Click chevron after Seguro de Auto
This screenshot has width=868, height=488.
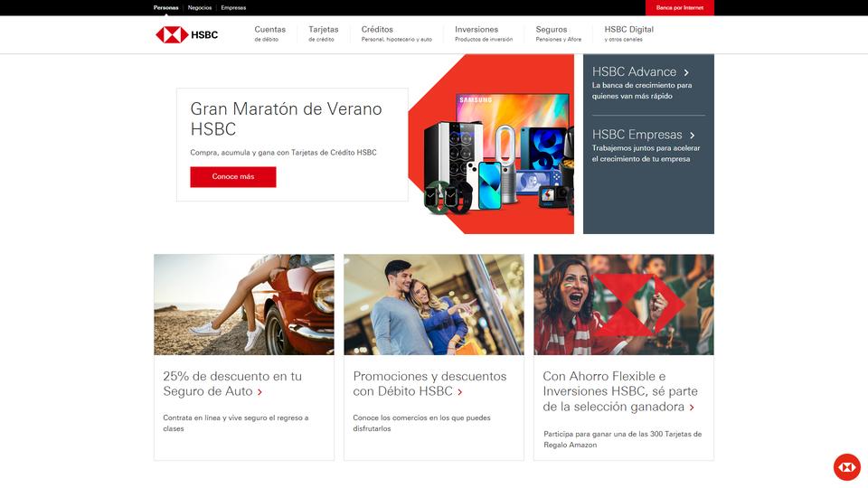pyautogui.click(x=259, y=392)
